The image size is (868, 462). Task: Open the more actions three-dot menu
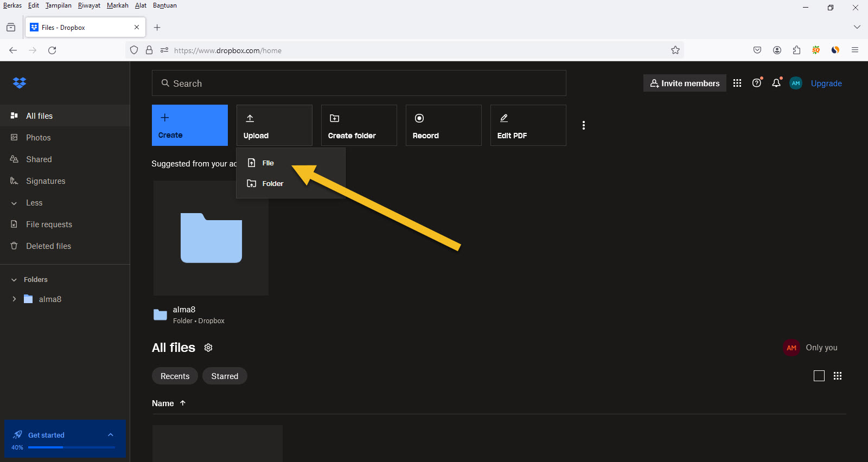[x=583, y=125]
